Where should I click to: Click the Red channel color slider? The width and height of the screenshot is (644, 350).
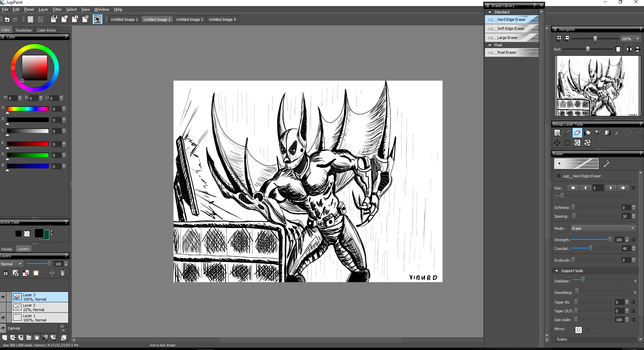coord(28,144)
